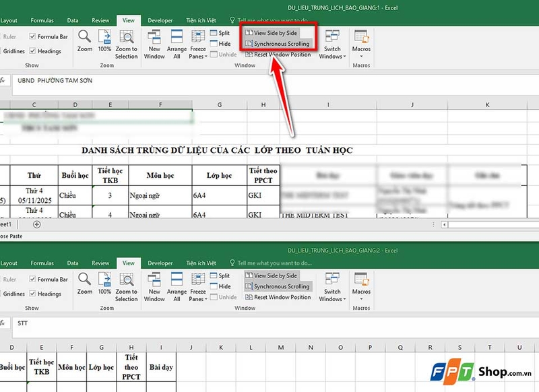
Task: Disable the Headings checkbox
Action: point(33,50)
